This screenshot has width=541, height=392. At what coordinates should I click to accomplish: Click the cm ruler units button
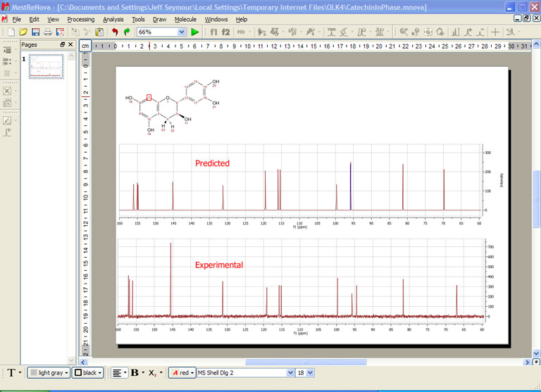85,46
